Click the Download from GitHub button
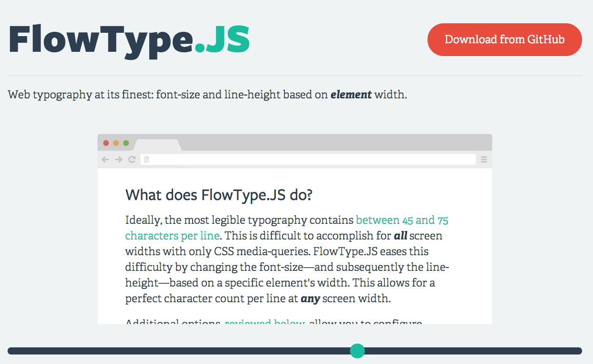The image size is (593, 364). click(505, 39)
